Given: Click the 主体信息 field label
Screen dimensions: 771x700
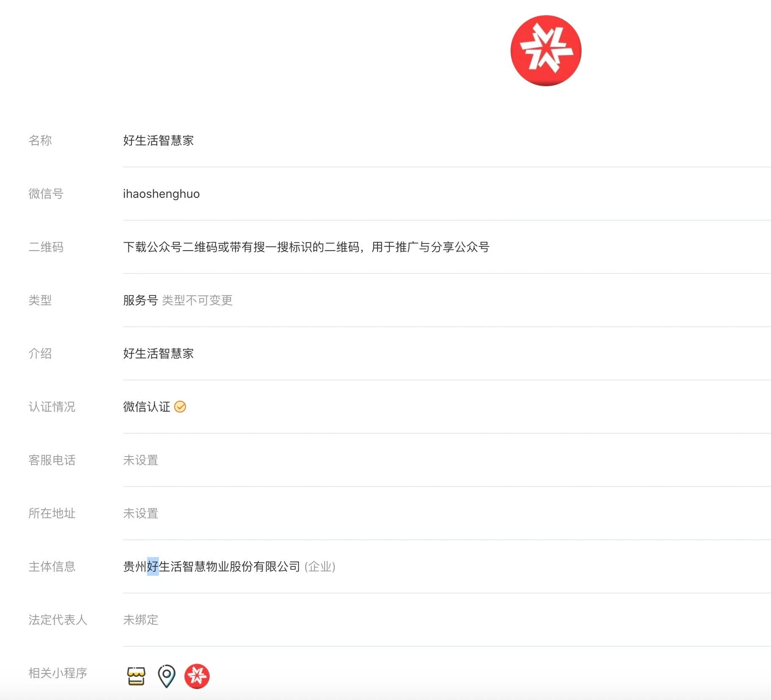Looking at the screenshot, I should click(52, 566).
